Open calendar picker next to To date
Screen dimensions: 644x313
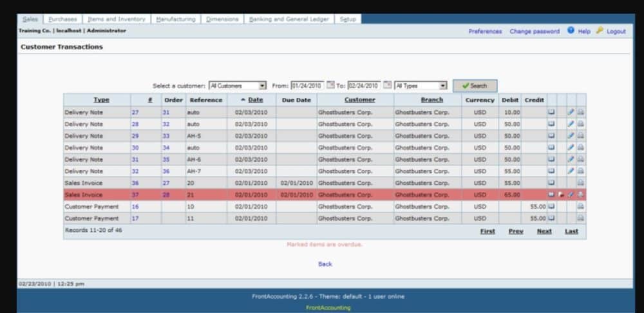[x=387, y=86]
